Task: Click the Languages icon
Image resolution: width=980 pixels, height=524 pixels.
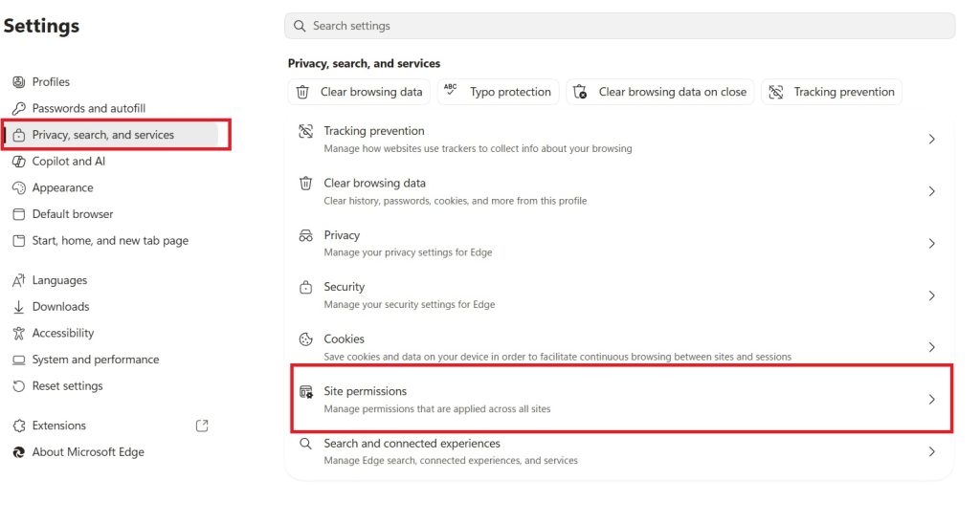Action: click(19, 280)
